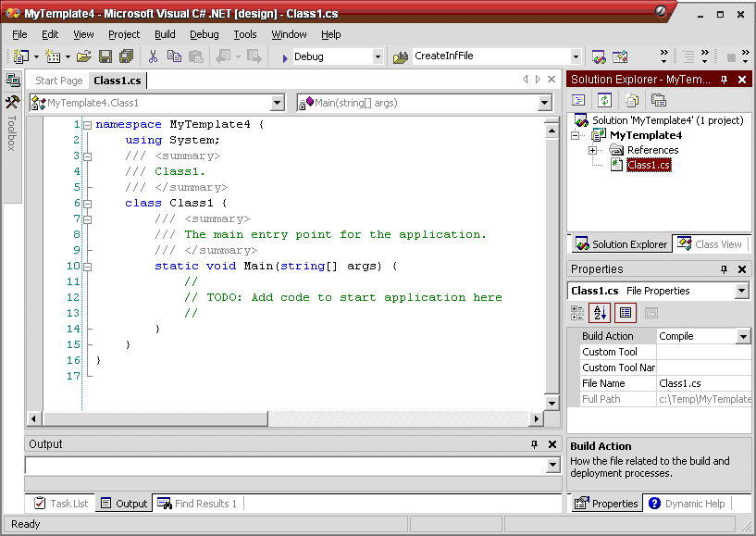
Task: Click the Properties Window toolbar icon
Action: tap(620, 56)
